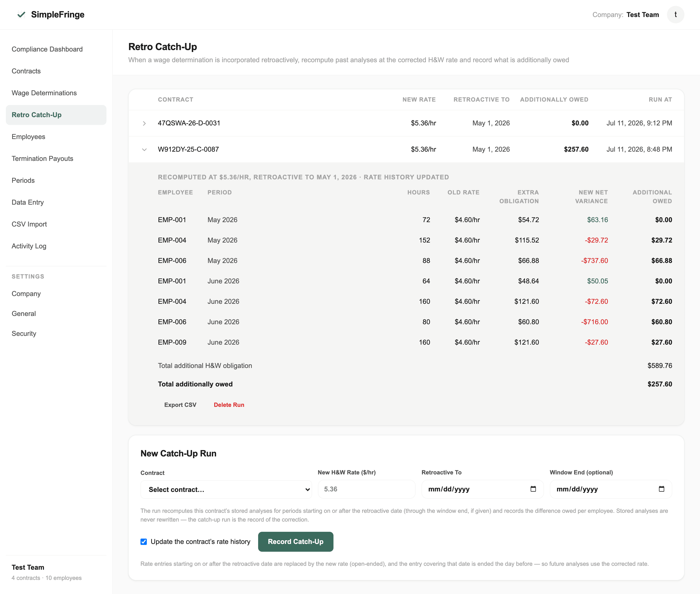Focus the New H&W Rate input
The height and width of the screenshot is (594, 700).
coord(366,489)
